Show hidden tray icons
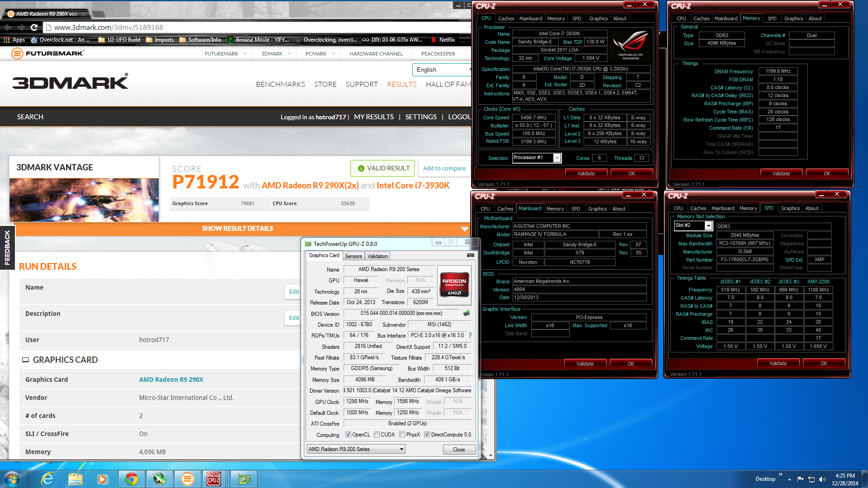 coord(789,479)
